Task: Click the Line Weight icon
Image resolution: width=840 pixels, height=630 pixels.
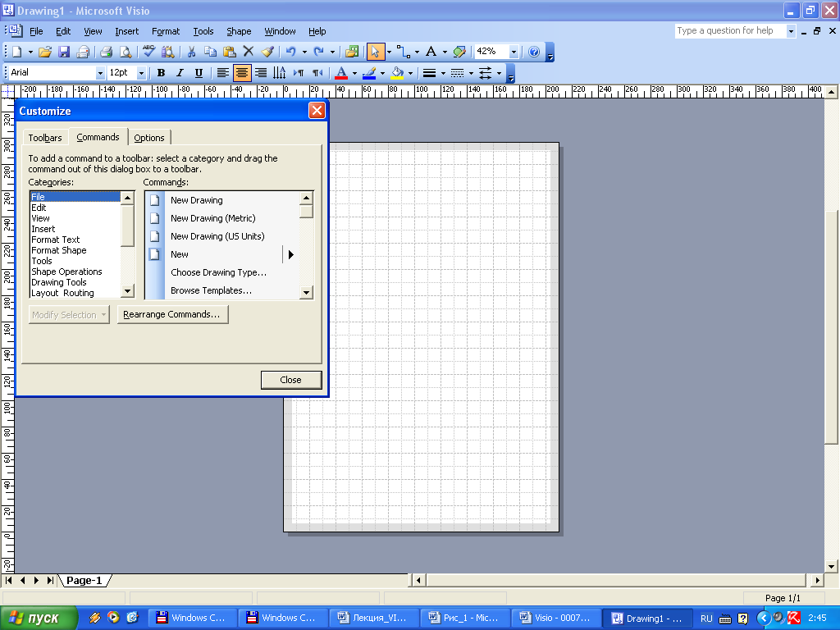Action: [430, 73]
